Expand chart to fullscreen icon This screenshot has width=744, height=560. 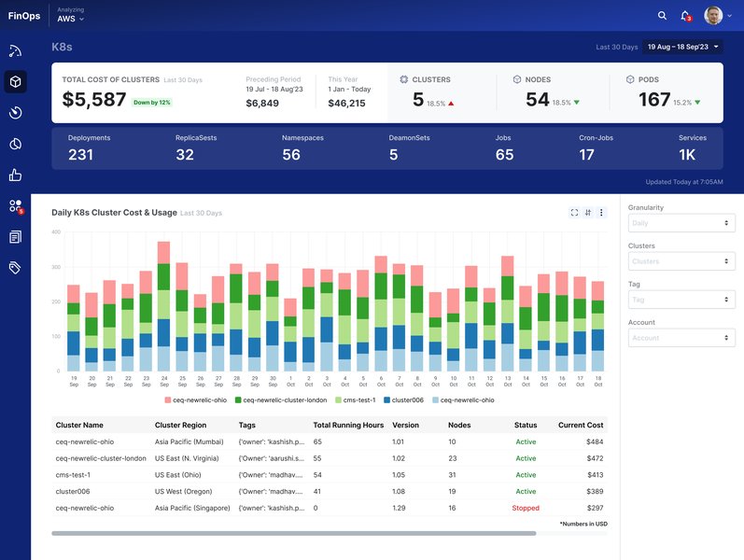click(x=574, y=213)
